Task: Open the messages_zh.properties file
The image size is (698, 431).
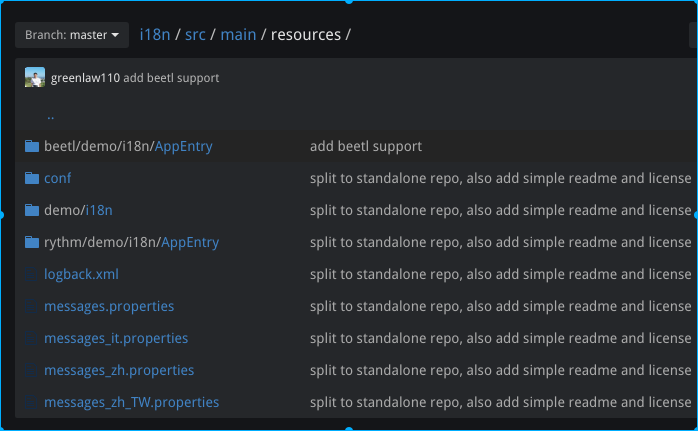Action: [x=119, y=370]
